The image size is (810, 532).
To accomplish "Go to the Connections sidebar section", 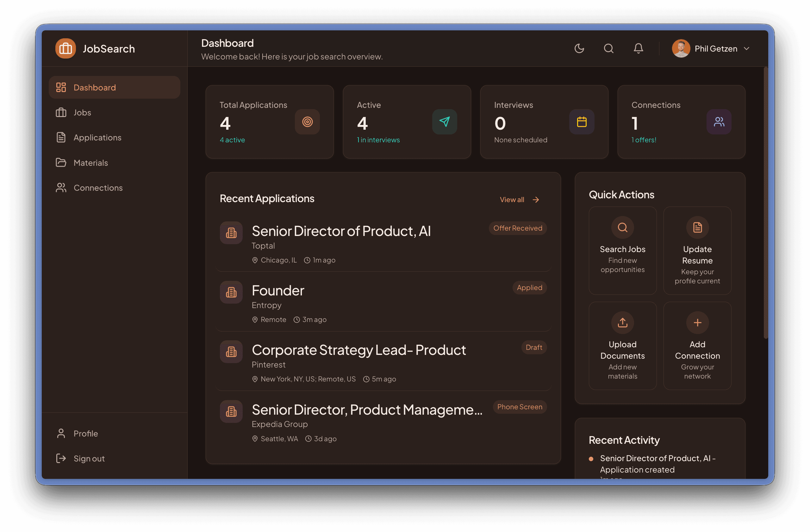I will (98, 188).
